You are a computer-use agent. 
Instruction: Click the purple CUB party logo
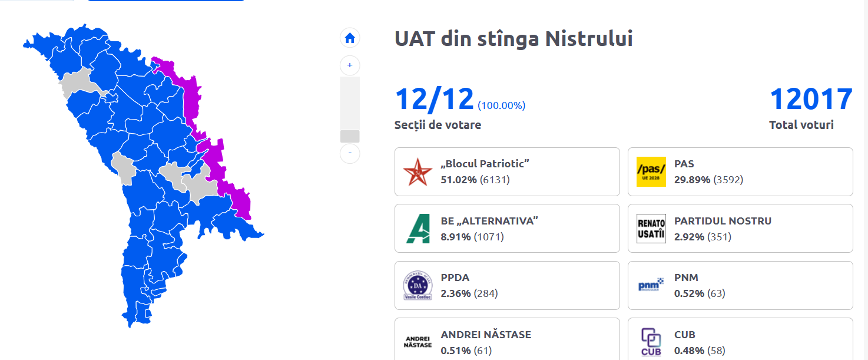[x=651, y=342]
